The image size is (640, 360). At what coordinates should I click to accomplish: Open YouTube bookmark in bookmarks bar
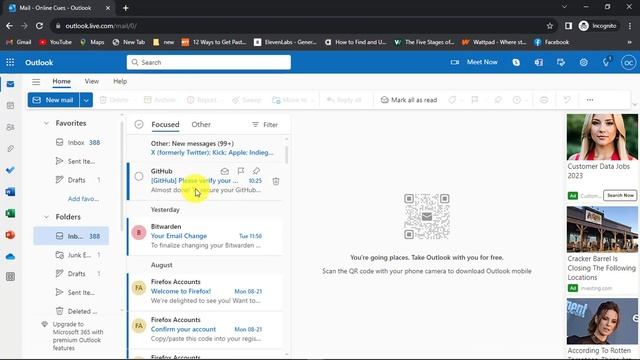(56, 42)
